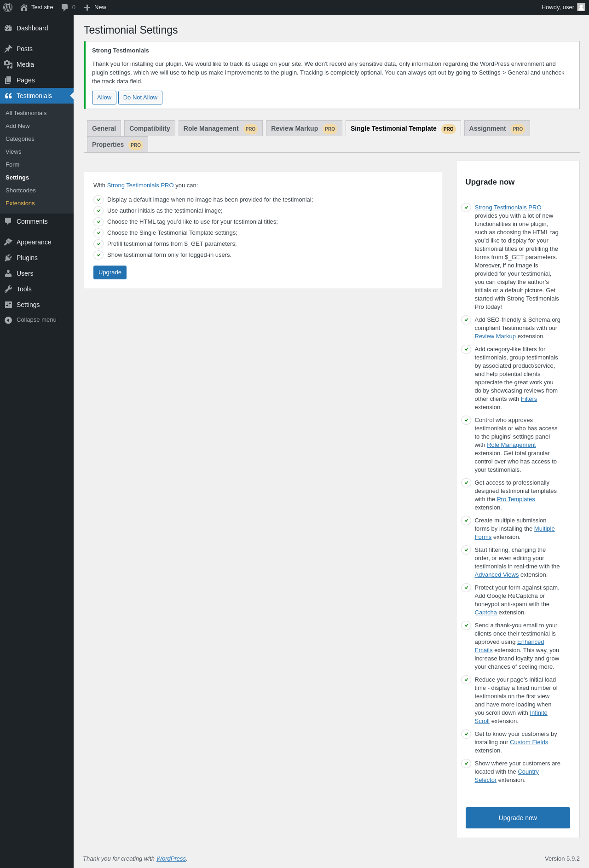Click 'Prefill testimonial forms from $_GET parameters' text
Image resolution: width=589 pixels, height=868 pixels.
(x=172, y=244)
